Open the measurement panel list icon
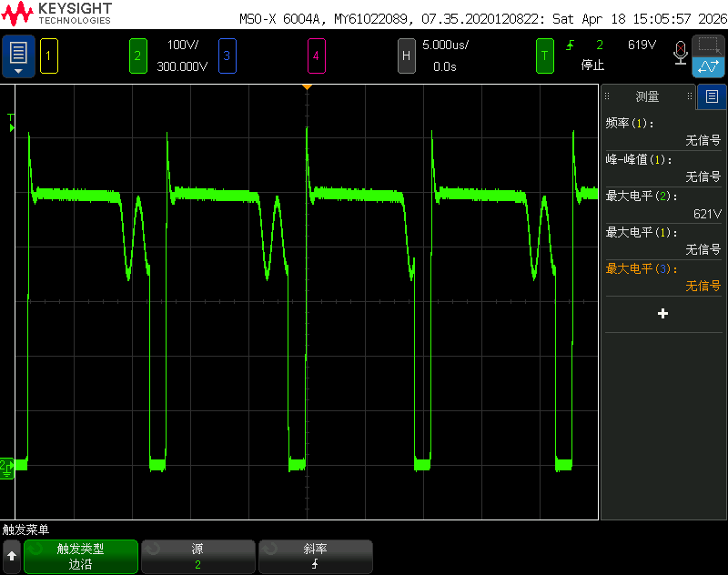 (712, 96)
